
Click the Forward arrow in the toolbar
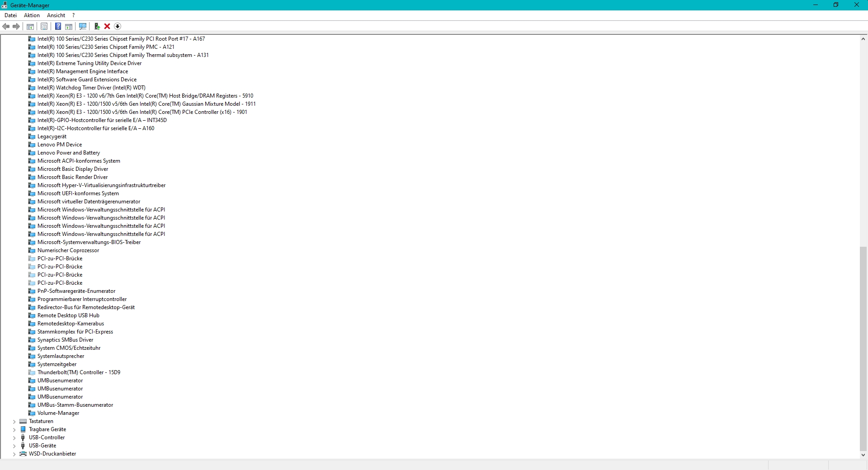click(x=16, y=26)
